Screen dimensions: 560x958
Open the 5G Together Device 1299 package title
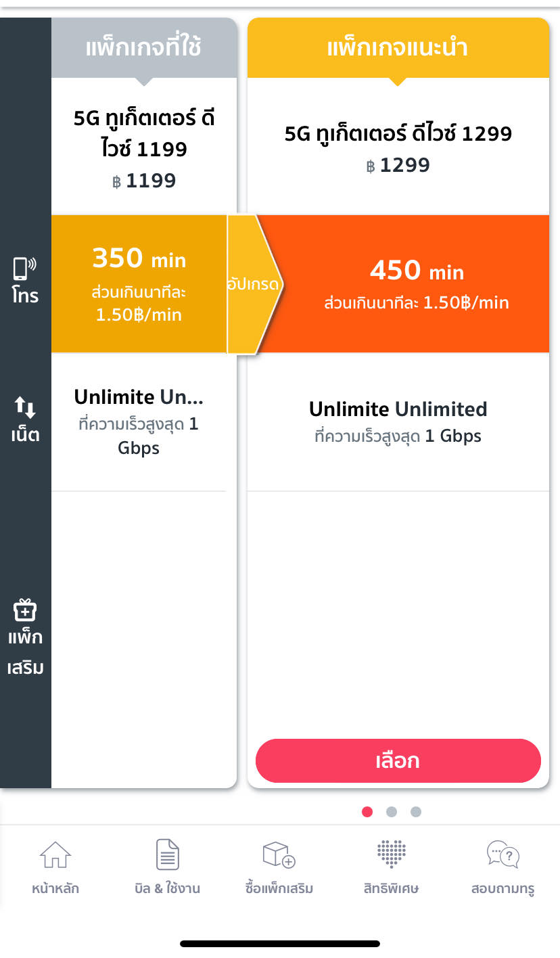tap(398, 134)
